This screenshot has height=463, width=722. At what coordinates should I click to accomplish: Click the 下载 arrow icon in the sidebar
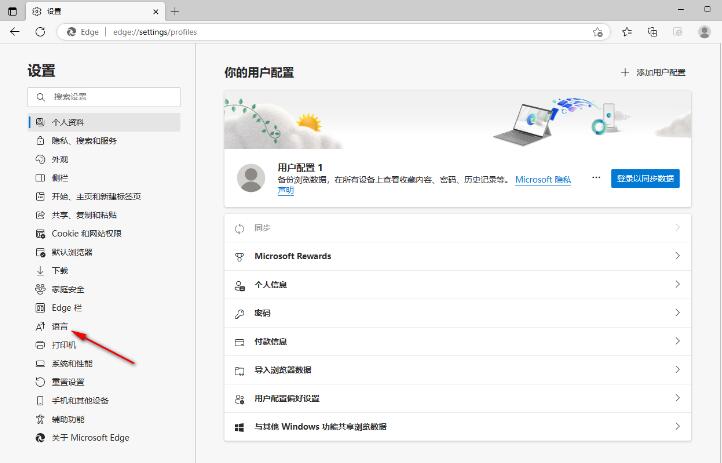41,271
